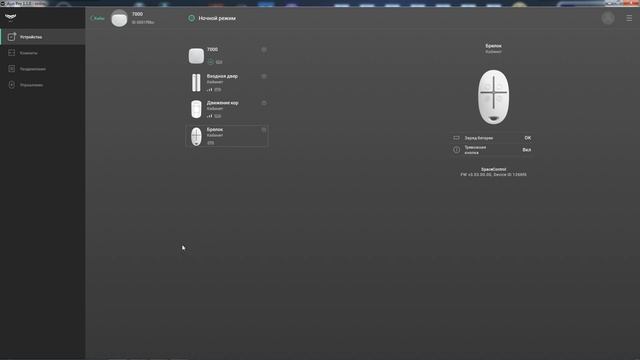Viewport: 640px width, 360px height.
Task: Select Движение кор motion detector
Action: point(227,109)
